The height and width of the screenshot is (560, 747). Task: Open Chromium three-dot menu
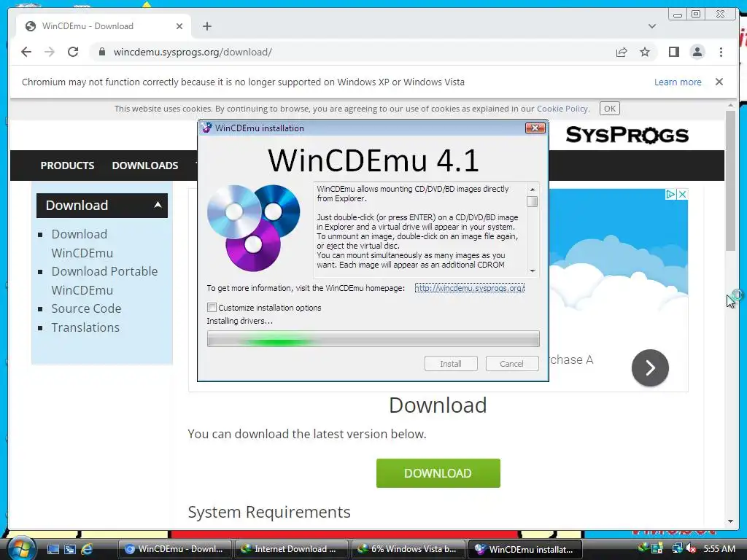pyautogui.click(x=721, y=52)
